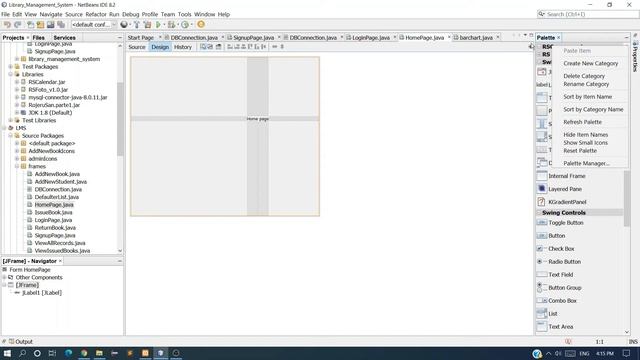Choose Create New Category from context menu
The width and height of the screenshot is (640, 360).
[591, 63]
